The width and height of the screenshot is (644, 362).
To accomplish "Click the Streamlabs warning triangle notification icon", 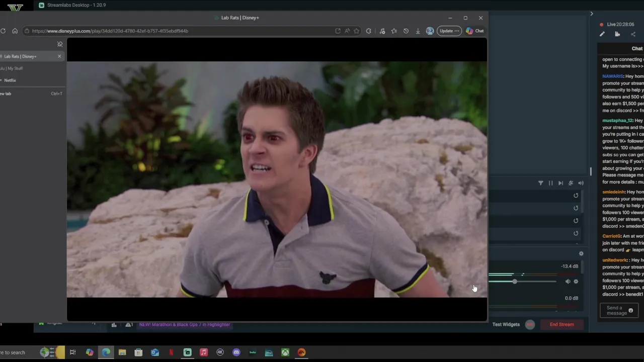I will [x=128, y=325].
